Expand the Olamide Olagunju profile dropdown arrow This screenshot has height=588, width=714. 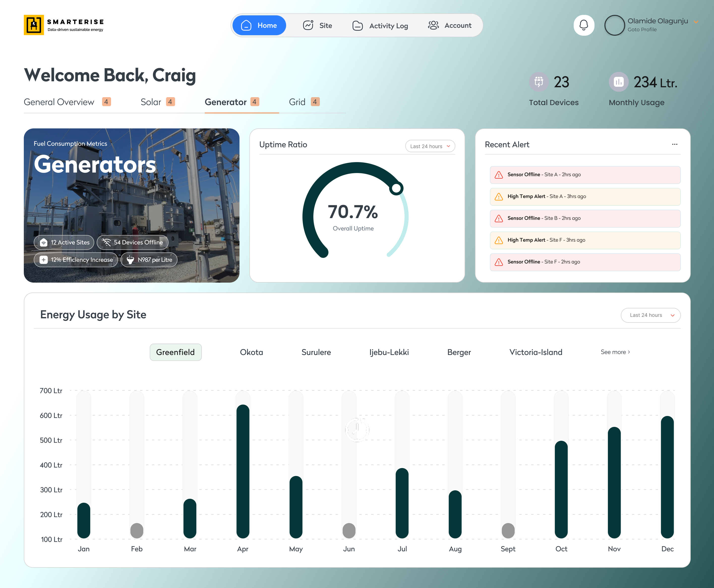click(696, 22)
